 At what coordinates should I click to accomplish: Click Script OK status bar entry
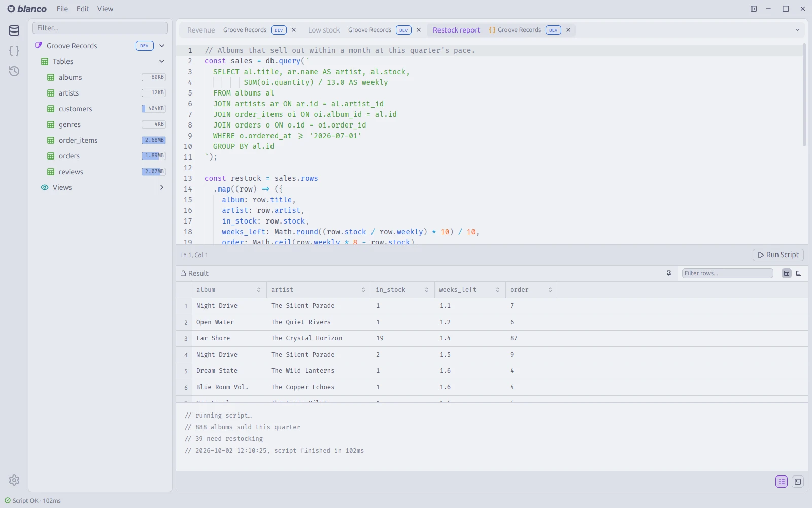pyautogui.click(x=33, y=501)
